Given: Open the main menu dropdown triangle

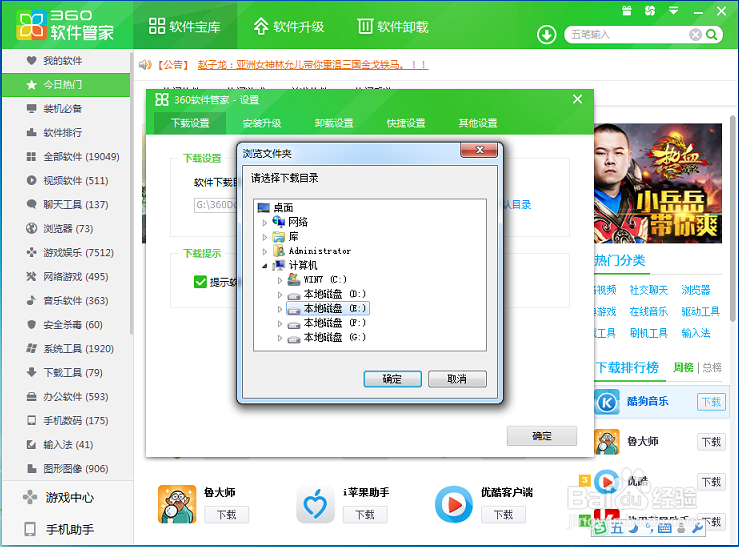Looking at the screenshot, I should (673, 10).
